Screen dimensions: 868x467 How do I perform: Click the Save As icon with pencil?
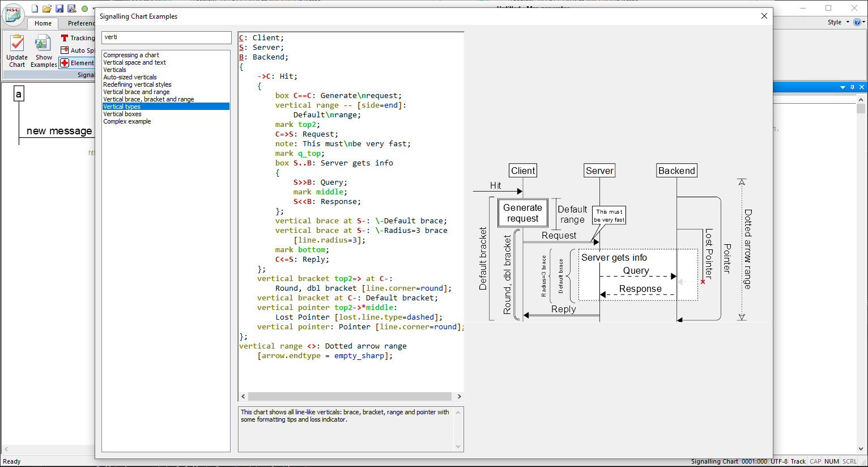[72, 9]
